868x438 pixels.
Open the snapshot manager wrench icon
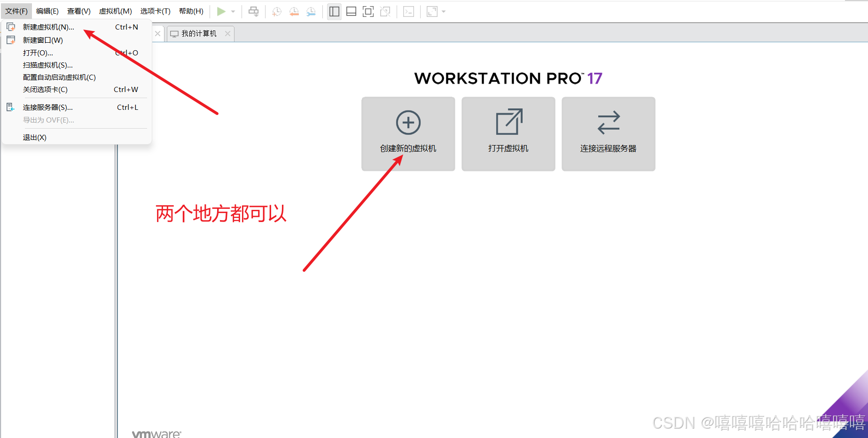click(311, 12)
